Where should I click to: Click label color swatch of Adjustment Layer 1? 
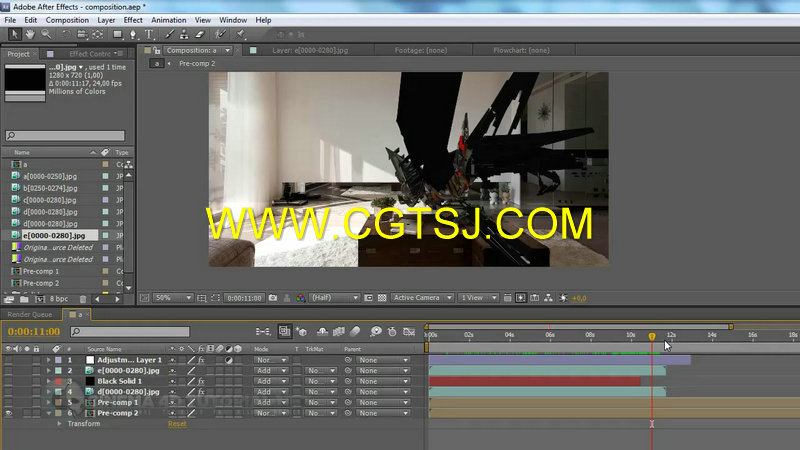[58, 360]
